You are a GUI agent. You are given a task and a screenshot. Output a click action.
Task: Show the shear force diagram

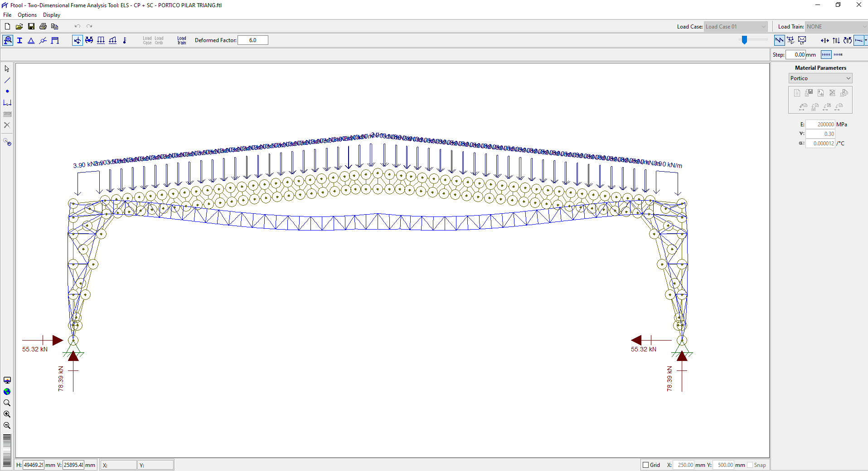click(x=836, y=40)
